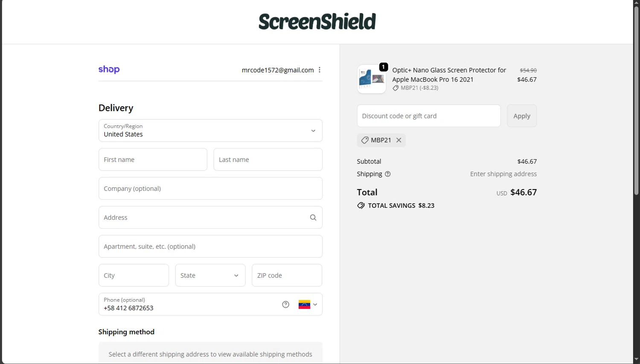Remove the MBP21 discount code

399,140
